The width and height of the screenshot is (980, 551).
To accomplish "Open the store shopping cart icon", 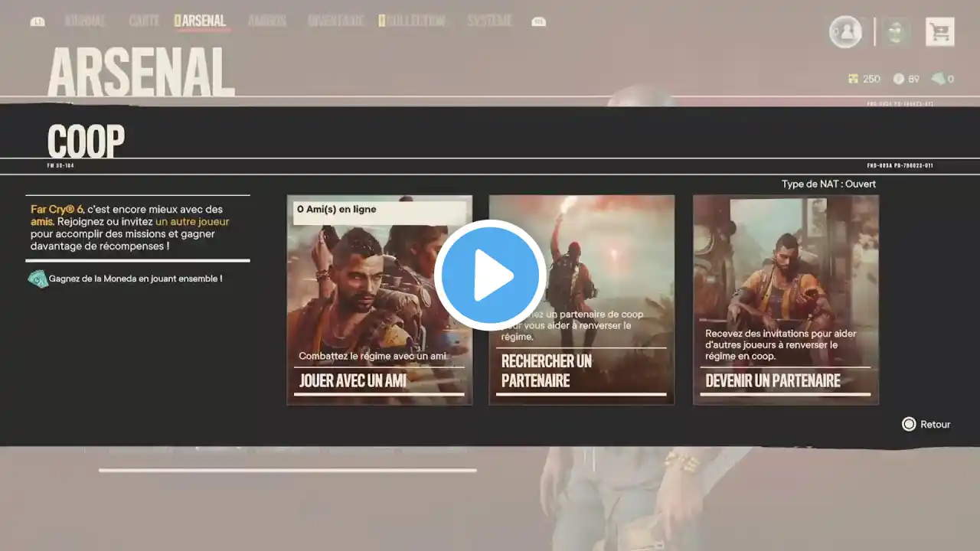I will (x=939, y=32).
